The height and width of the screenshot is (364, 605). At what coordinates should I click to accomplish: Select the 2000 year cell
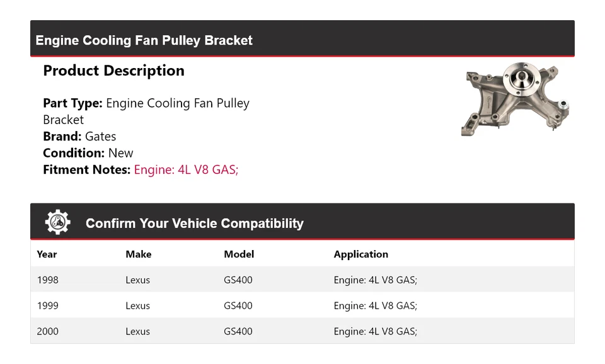pyautogui.click(x=47, y=331)
